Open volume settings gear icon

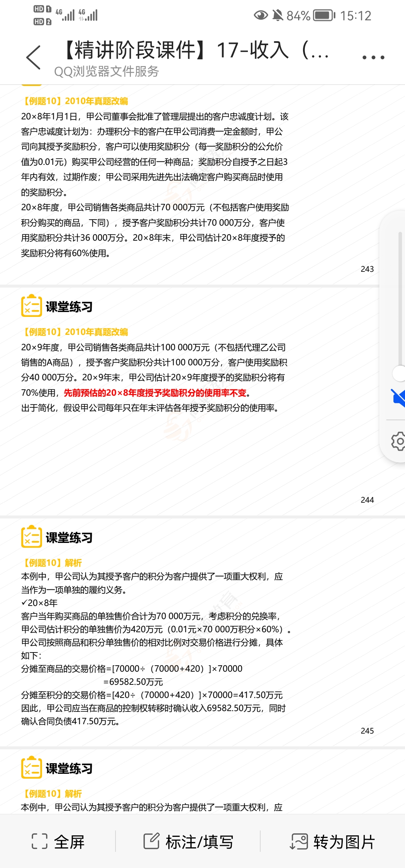[398, 442]
